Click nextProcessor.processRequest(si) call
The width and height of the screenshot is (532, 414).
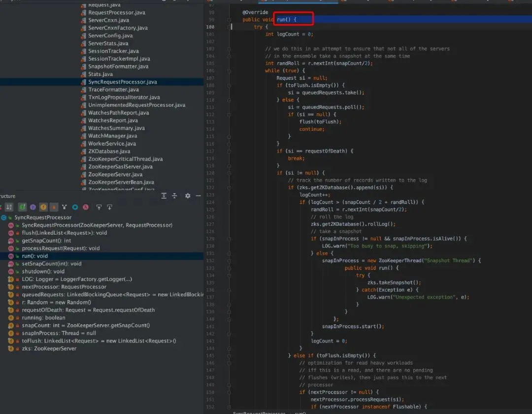pos(357,399)
